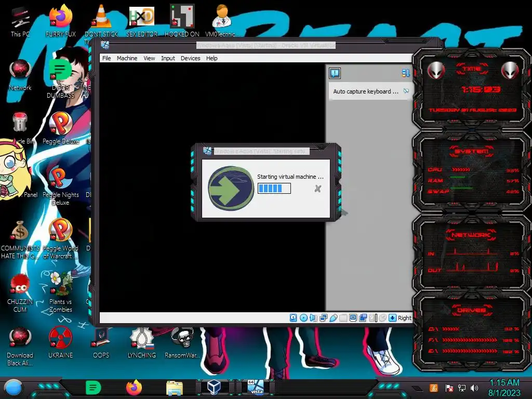
Task: Open the Help menu
Action: (x=212, y=58)
